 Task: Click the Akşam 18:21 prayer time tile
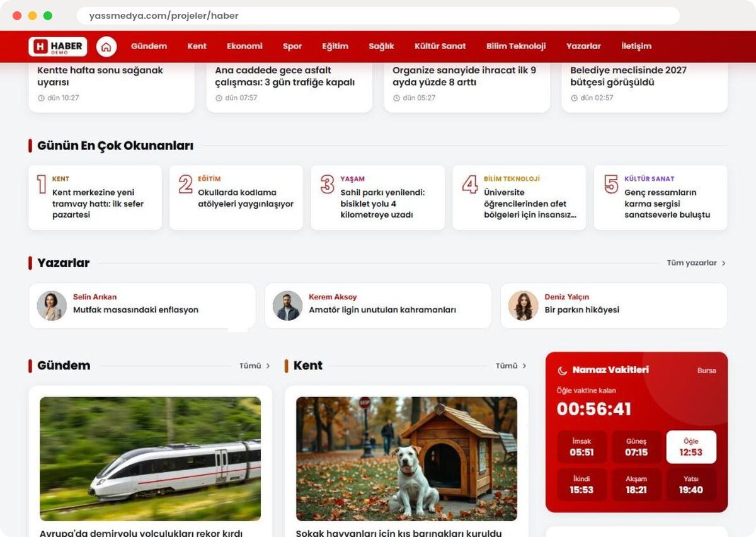pos(636,485)
